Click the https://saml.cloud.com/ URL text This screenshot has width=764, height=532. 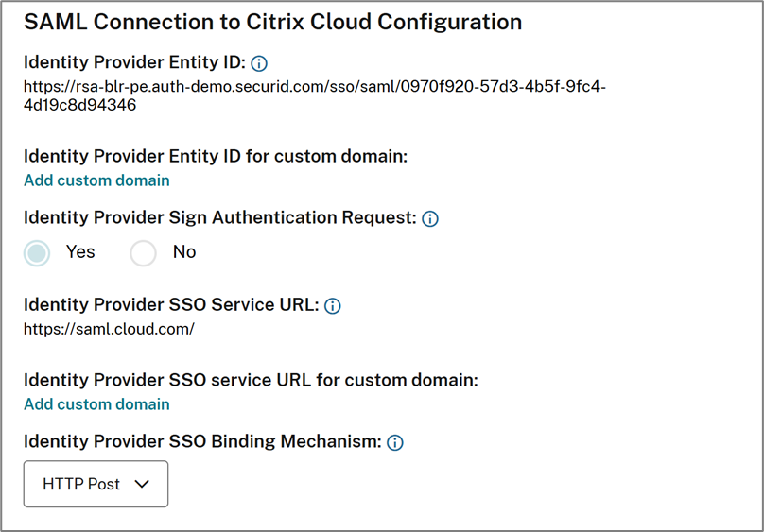pyautogui.click(x=109, y=329)
